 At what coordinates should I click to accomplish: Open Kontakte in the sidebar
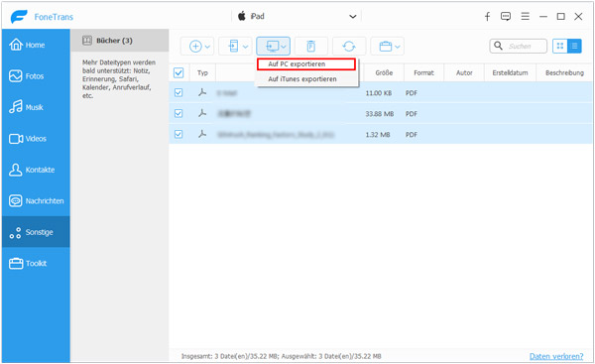point(36,170)
